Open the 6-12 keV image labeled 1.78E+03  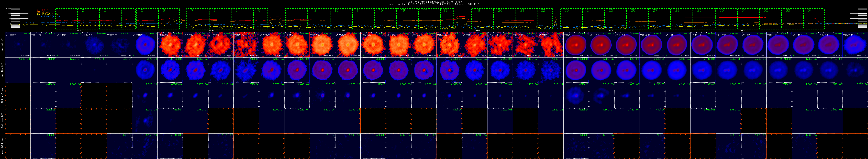pos(246,70)
